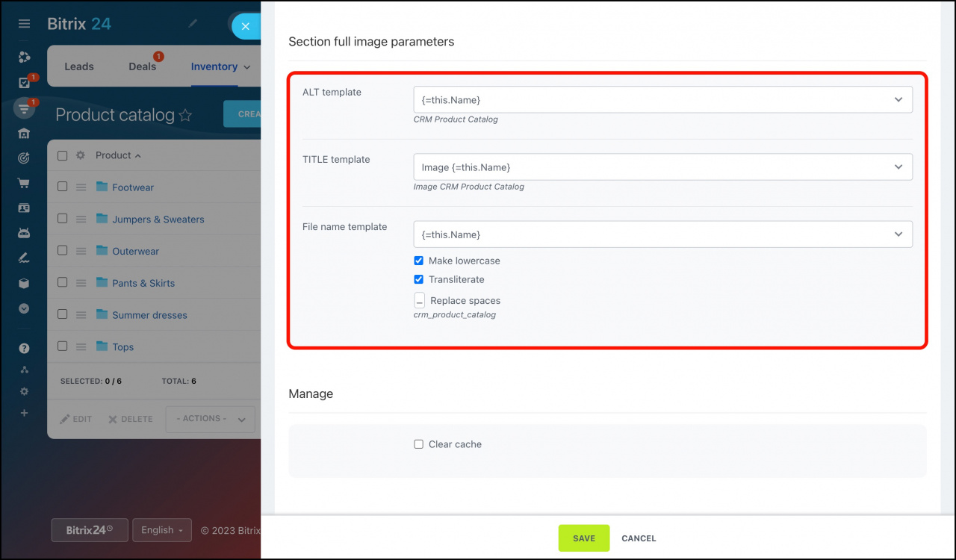This screenshot has height=560, width=956.
Task: Open the help question mark icon
Action: pos(24,348)
